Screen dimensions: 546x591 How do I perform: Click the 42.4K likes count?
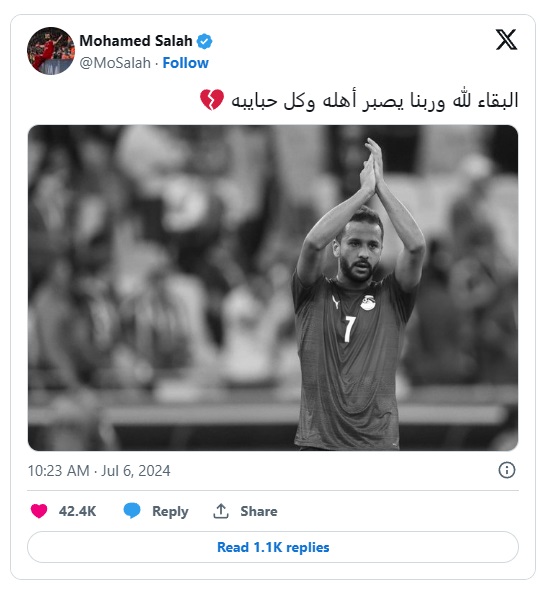click(x=77, y=511)
